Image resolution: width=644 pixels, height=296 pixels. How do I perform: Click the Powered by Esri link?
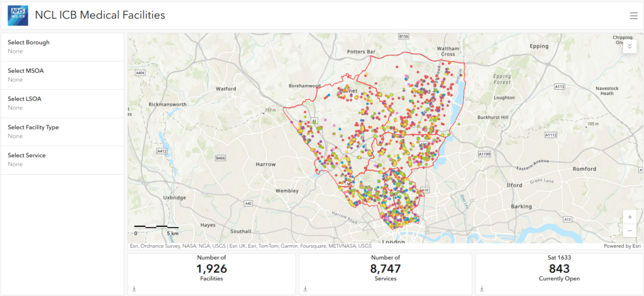click(622, 246)
